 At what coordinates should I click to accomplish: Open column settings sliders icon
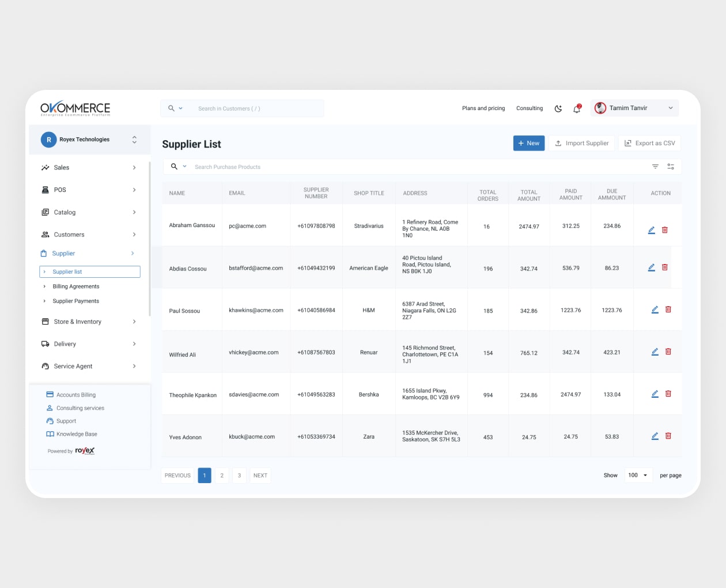click(671, 167)
